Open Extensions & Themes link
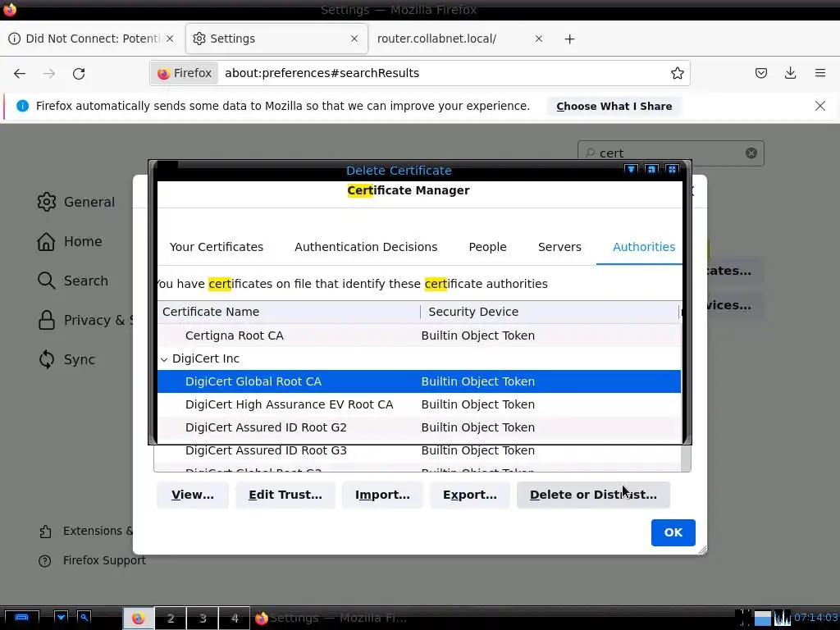 (x=85, y=531)
